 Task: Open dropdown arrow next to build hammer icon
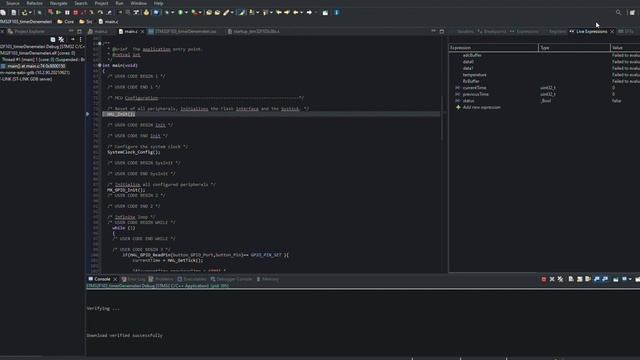click(x=30, y=13)
